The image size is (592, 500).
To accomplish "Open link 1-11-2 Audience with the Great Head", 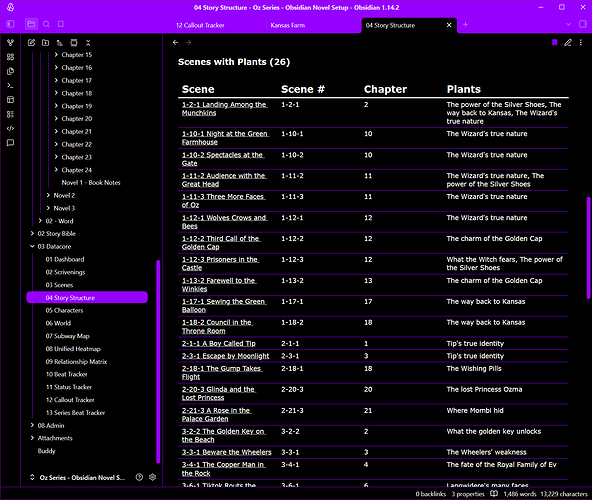I will pos(224,180).
